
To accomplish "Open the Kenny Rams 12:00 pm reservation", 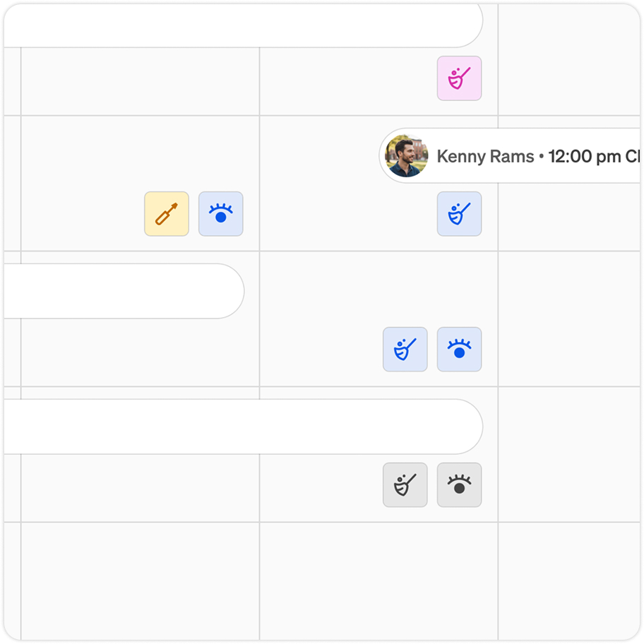I will (537, 156).
